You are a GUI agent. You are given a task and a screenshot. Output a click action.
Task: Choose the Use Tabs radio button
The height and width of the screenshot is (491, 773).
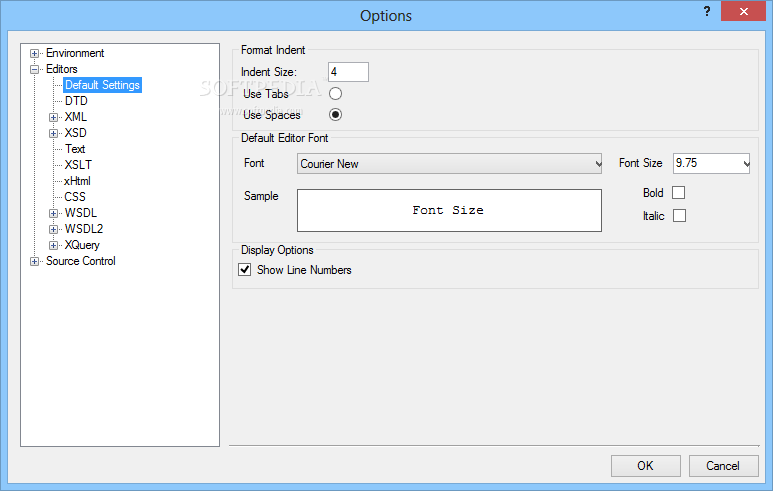pos(335,94)
